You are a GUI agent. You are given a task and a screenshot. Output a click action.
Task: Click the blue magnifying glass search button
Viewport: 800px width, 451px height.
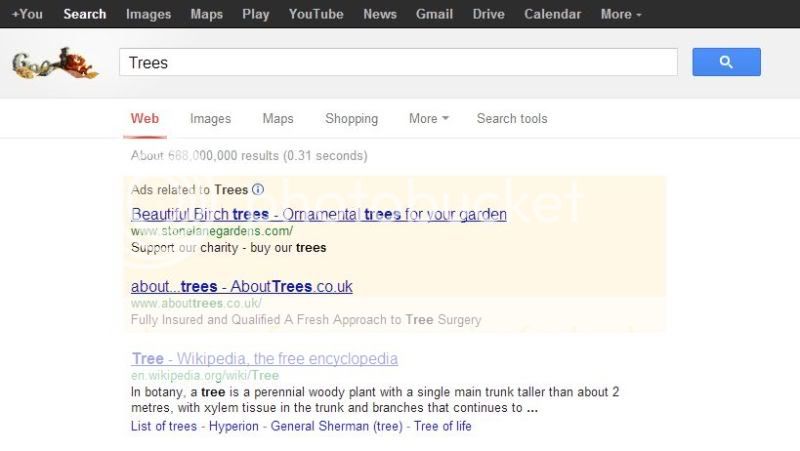pyautogui.click(x=726, y=62)
